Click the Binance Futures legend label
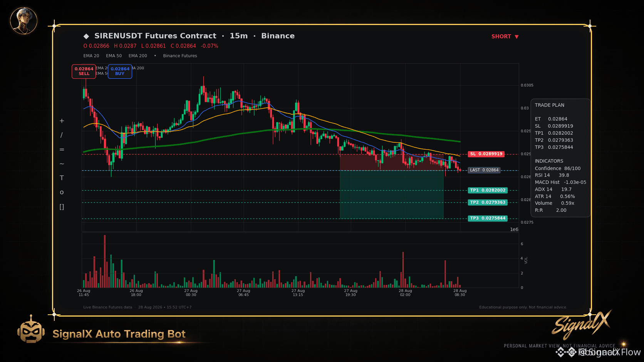This screenshot has width=644, height=362. tap(180, 56)
